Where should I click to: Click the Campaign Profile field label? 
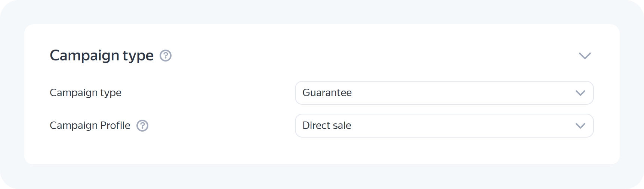coord(90,126)
